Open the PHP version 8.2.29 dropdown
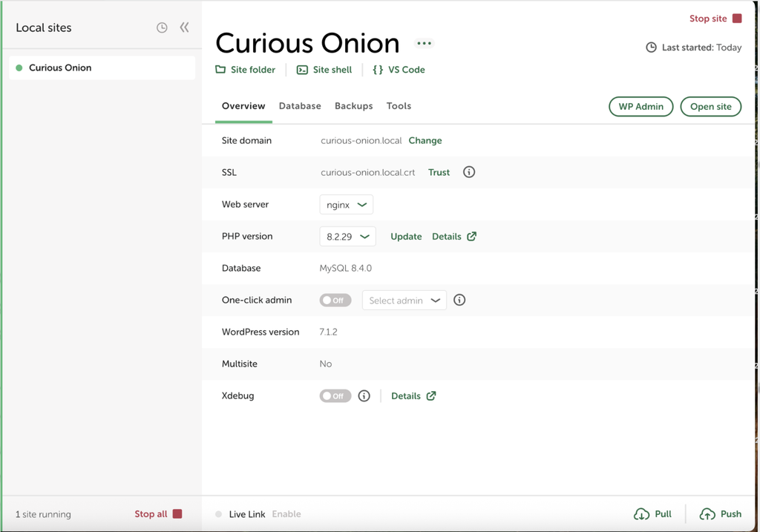 click(347, 237)
